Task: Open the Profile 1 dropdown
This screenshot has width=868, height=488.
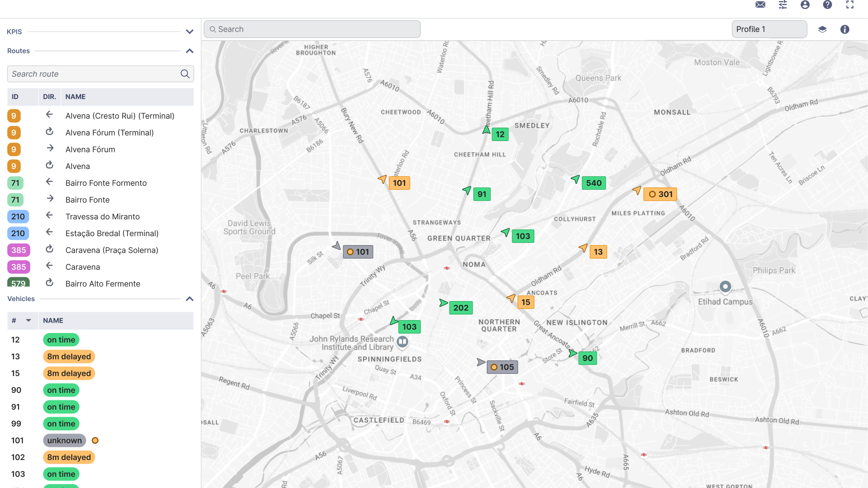Action: click(769, 29)
